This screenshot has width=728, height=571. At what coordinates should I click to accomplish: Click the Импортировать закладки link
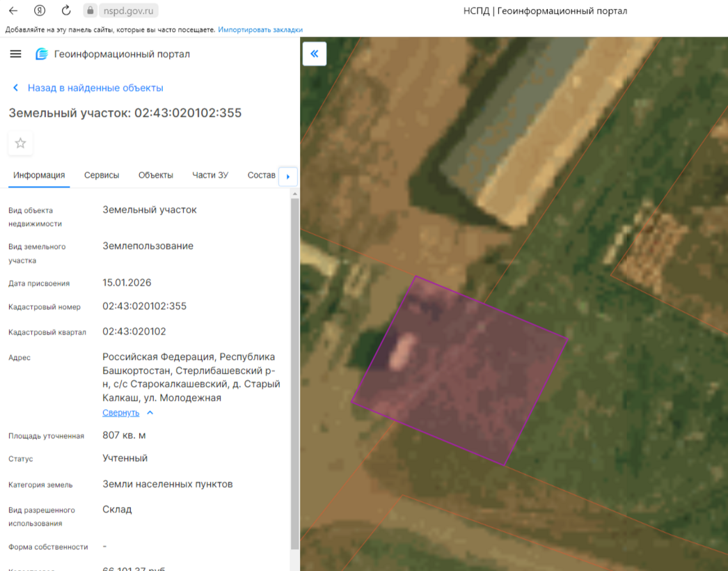260,30
